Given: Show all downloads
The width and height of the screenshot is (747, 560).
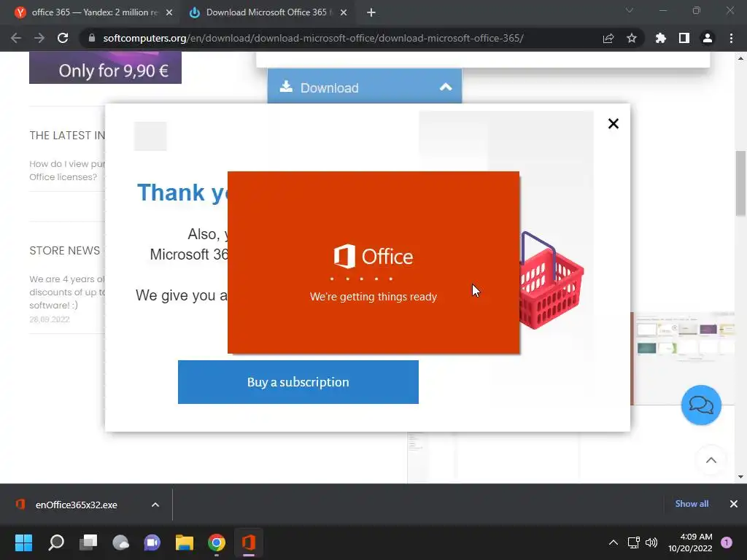Looking at the screenshot, I should [692, 504].
